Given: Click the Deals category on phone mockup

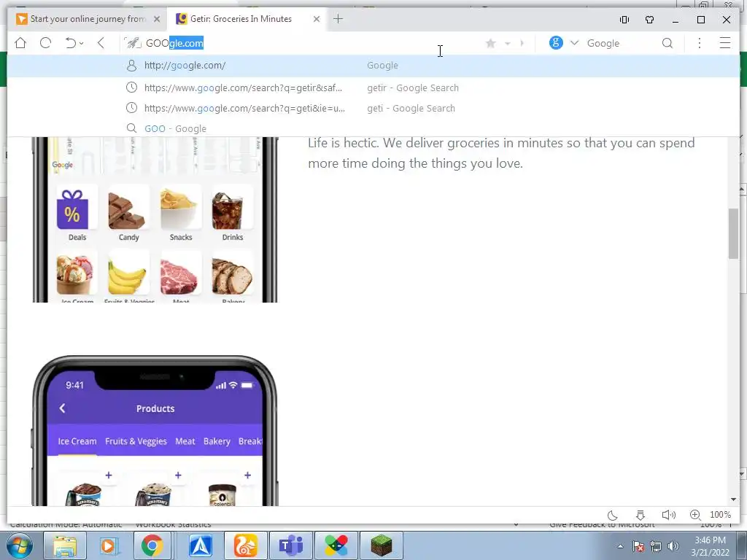Looking at the screenshot, I should 77,214.
